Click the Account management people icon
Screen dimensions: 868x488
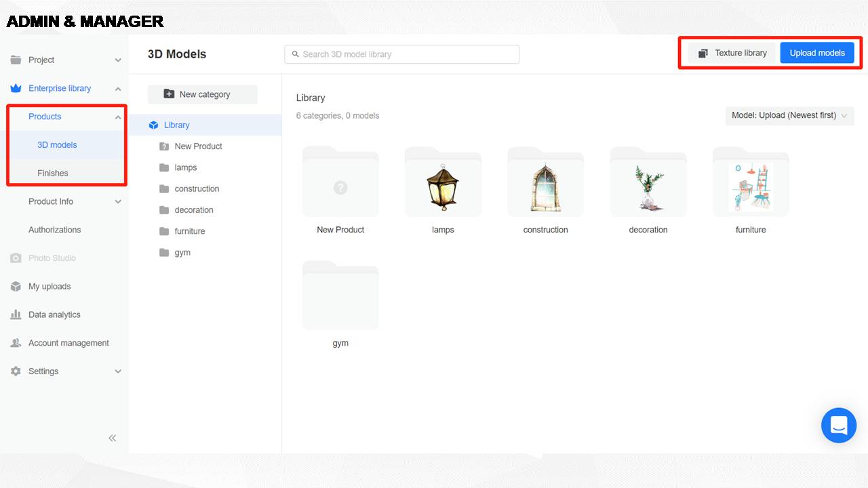tap(16, 343)
